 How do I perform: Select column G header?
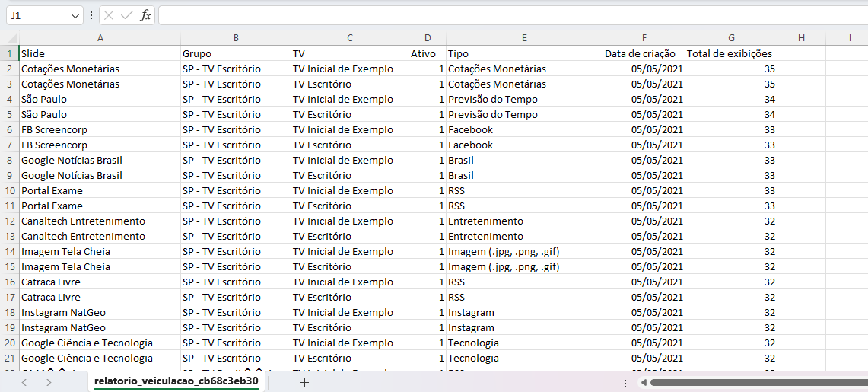(x=731, y=38)
